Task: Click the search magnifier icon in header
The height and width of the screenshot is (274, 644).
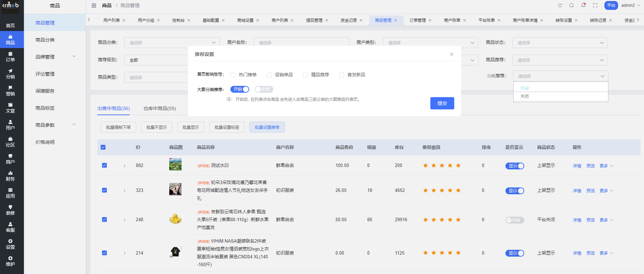Action: point(572,5)
